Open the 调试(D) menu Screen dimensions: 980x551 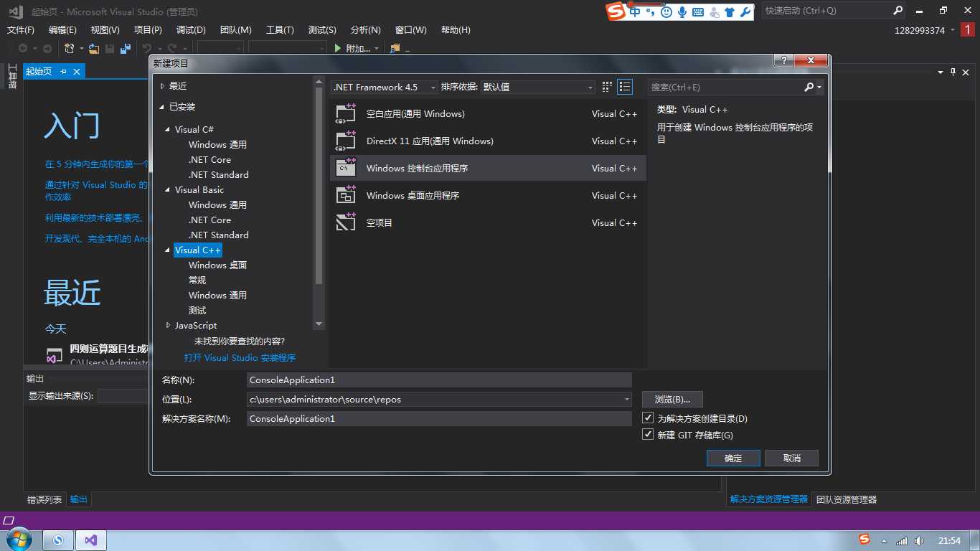(191, 30)
